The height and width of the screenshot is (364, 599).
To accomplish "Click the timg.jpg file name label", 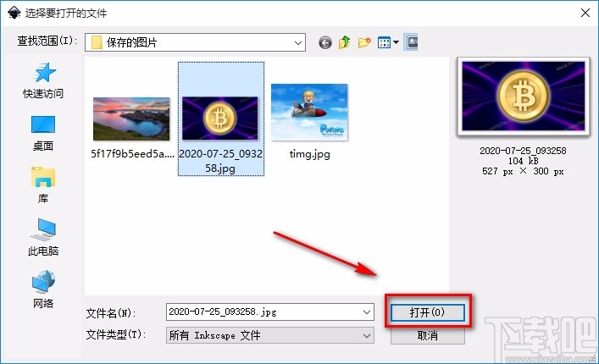I will coord(309,154).
